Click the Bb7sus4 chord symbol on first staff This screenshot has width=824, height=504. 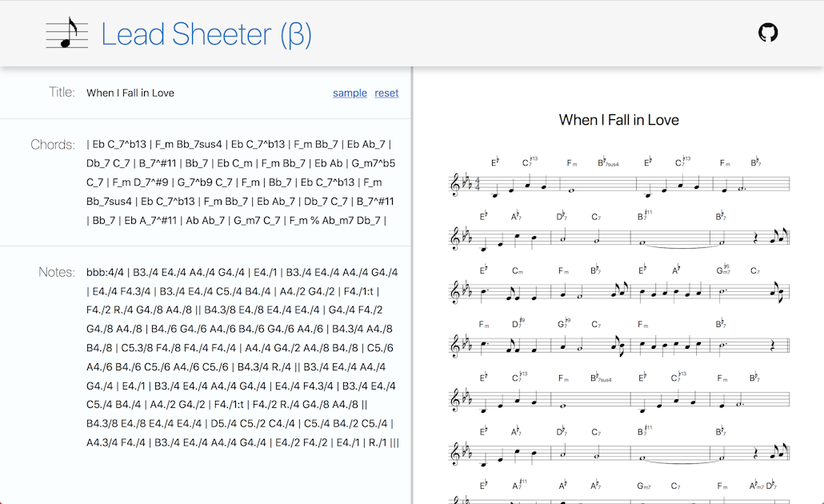[x=607, y=162]
